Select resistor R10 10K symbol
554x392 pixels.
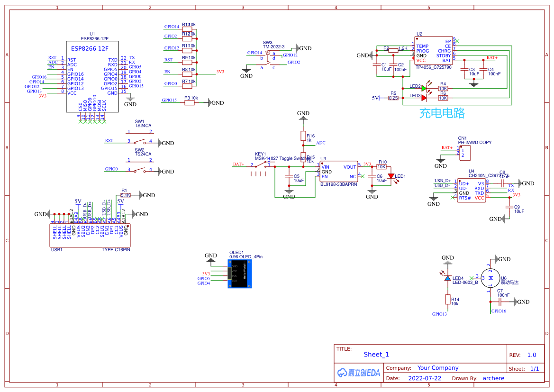[381, 166]
